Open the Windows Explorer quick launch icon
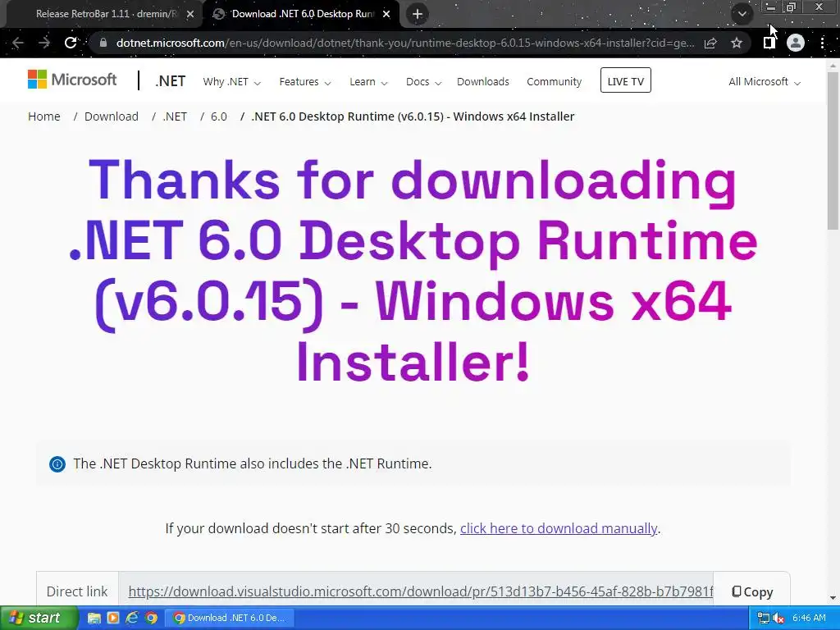 [94, 619]
